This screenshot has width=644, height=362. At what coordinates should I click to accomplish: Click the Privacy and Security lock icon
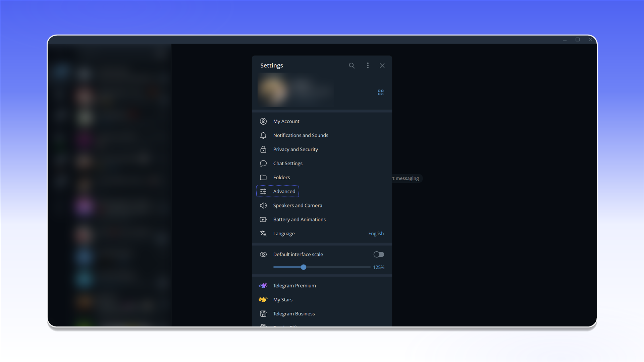coord(263,149)
